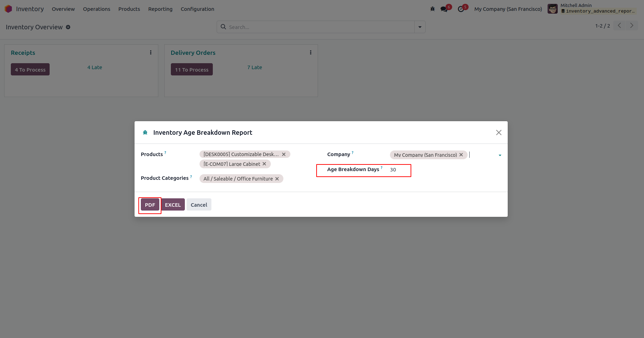Toggle the search options dropdown
Image resolution: width=644 pixels, height=338 pixels.
pos(420,27)
